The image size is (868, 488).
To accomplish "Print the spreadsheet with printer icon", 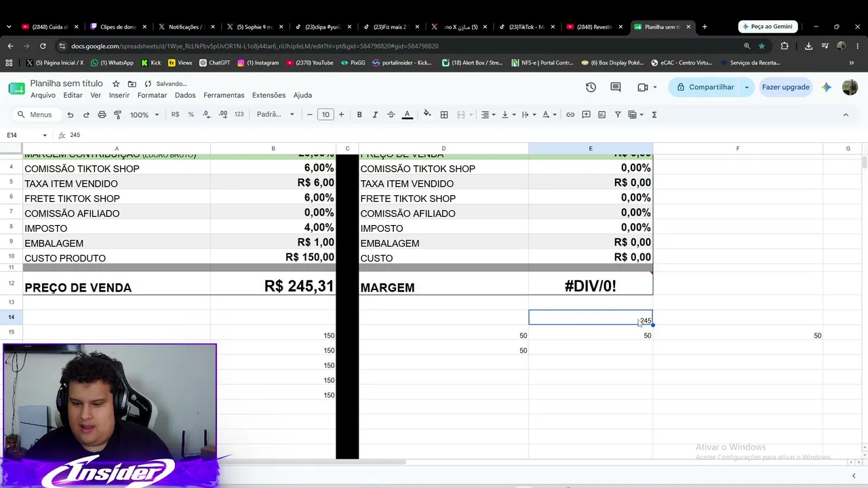I will (102, 115).
